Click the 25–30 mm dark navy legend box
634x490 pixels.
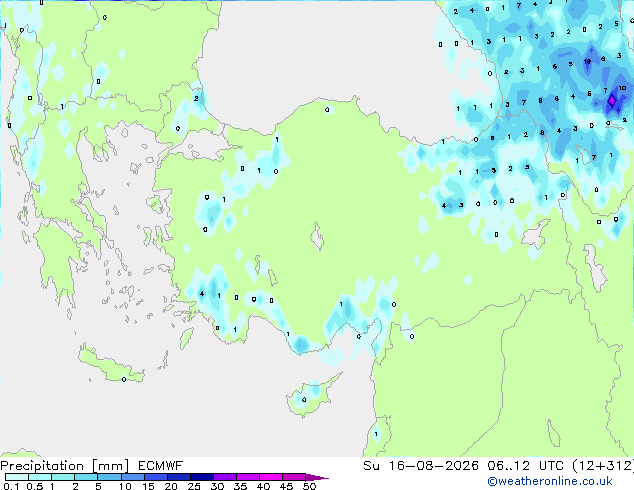click(x=201, y=477)
